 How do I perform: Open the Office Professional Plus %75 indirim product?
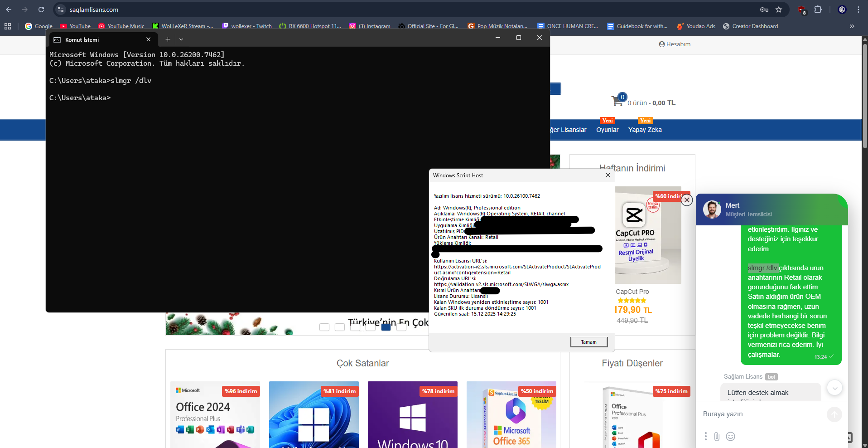pyautogui.click(x=632, y=414)
